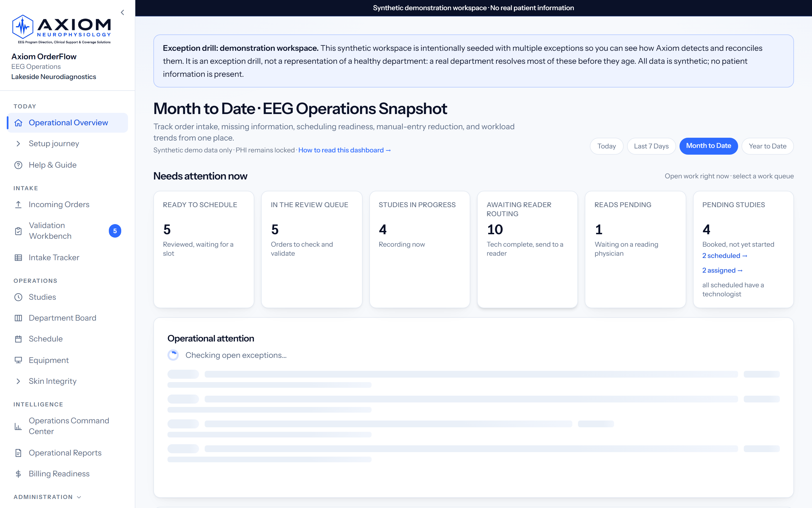The image size is (812, 508).
Task: Select the Year to Date range
Action: click(767, 146)
